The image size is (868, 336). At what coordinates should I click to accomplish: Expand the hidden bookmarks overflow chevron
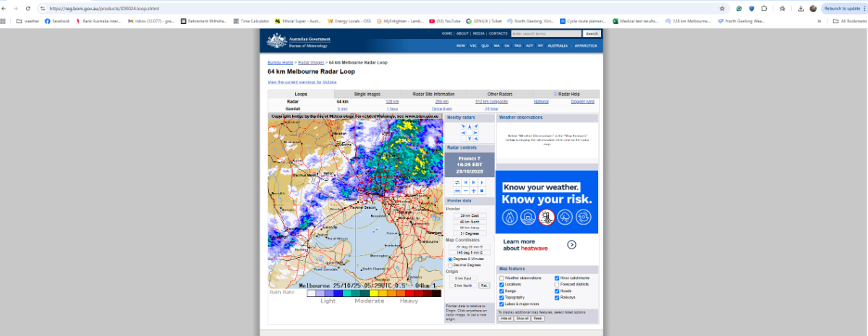point(819,21)
